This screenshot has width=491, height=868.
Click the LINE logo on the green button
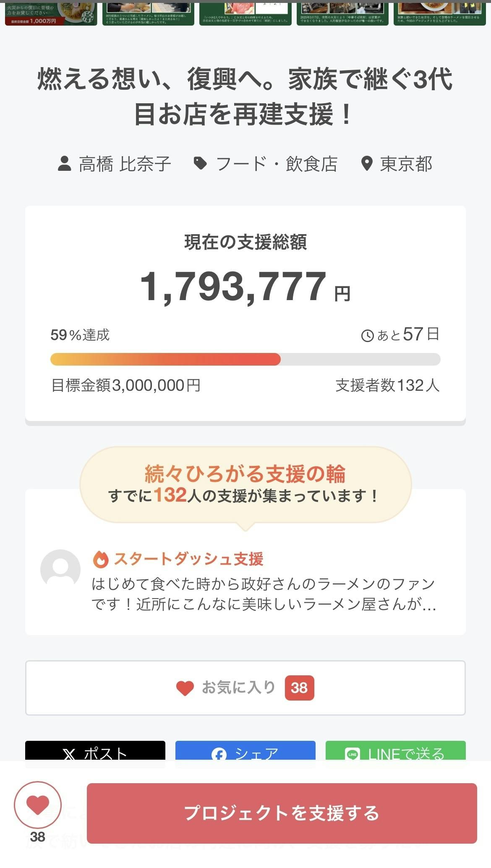click(352, 755)
